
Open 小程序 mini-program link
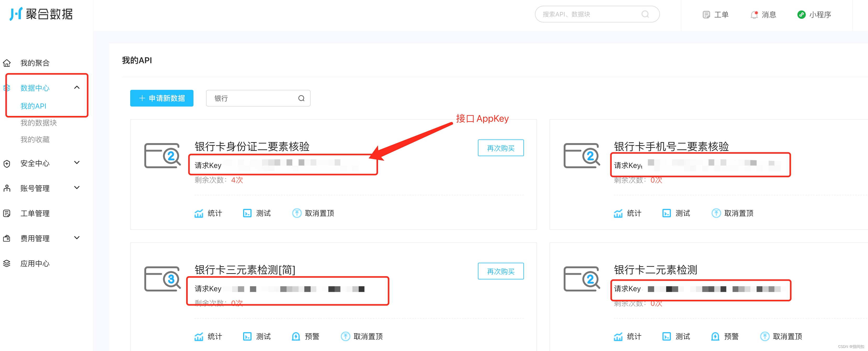[x=814, y=14]
